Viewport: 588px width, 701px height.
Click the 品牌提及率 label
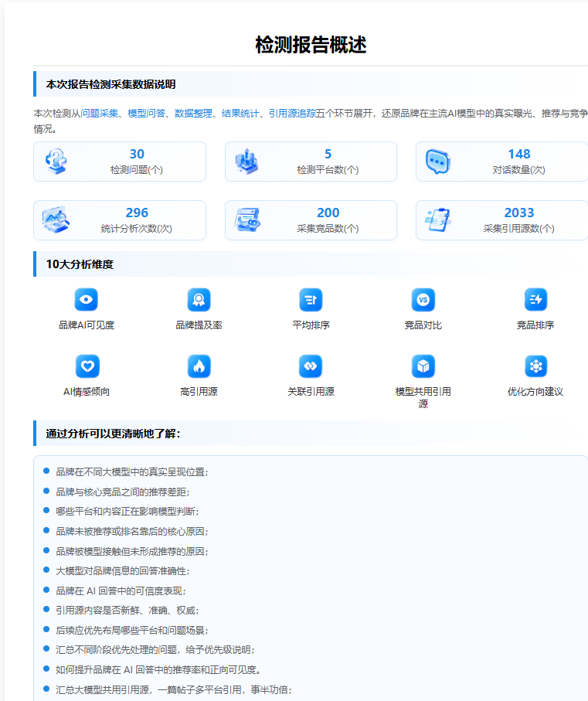click(x=199, y=325)
